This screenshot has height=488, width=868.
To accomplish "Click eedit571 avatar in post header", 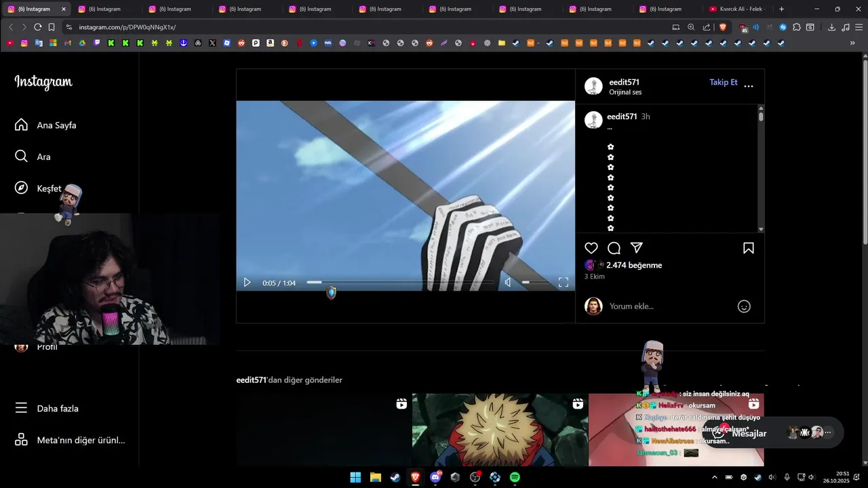I will tap(593, 86).
